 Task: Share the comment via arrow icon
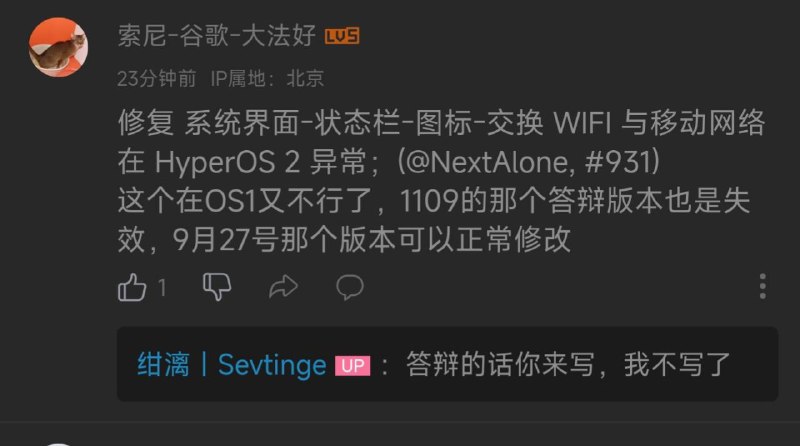283,286
